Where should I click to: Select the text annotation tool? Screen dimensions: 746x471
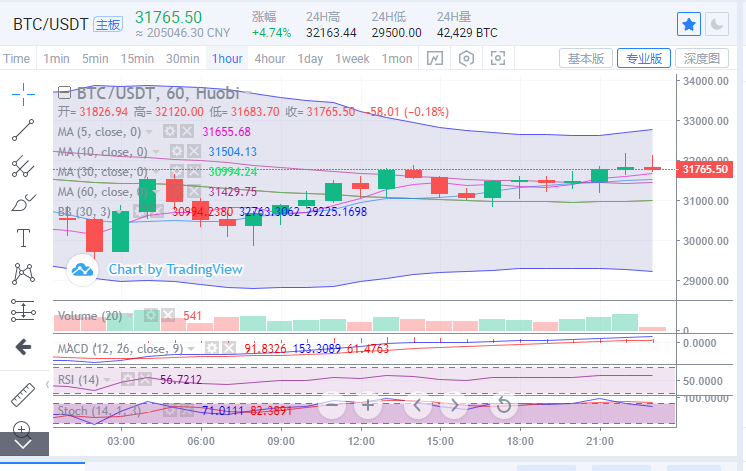click(x=23, y=238)
